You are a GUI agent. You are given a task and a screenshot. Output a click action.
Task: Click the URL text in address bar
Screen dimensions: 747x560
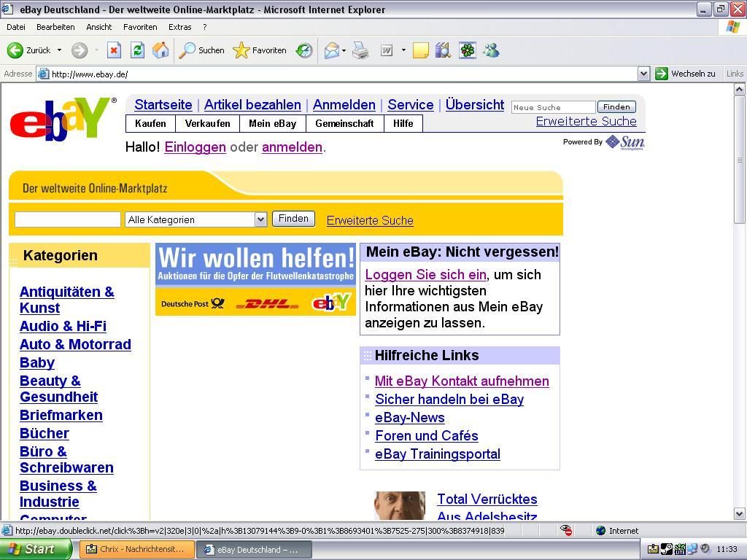90,74
